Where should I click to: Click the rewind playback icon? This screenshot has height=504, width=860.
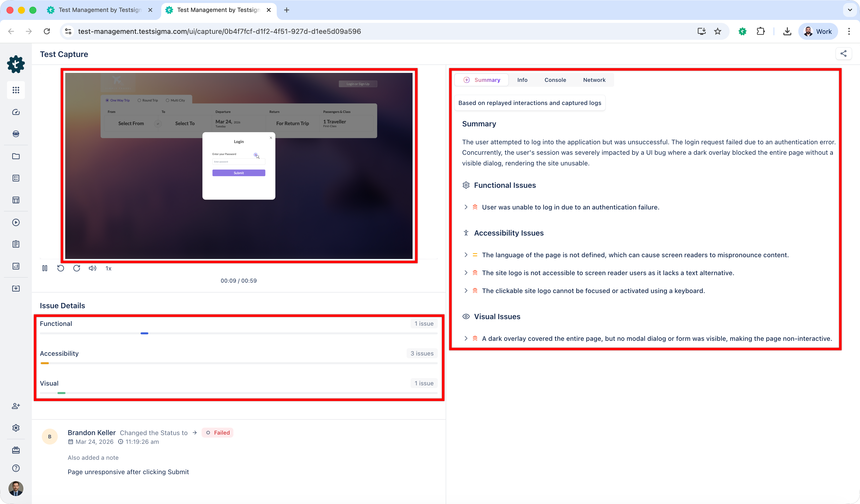point(60,268)
